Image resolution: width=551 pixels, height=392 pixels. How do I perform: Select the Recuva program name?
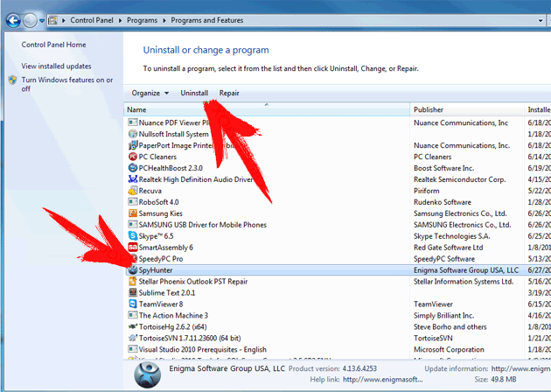pos(150,191)
